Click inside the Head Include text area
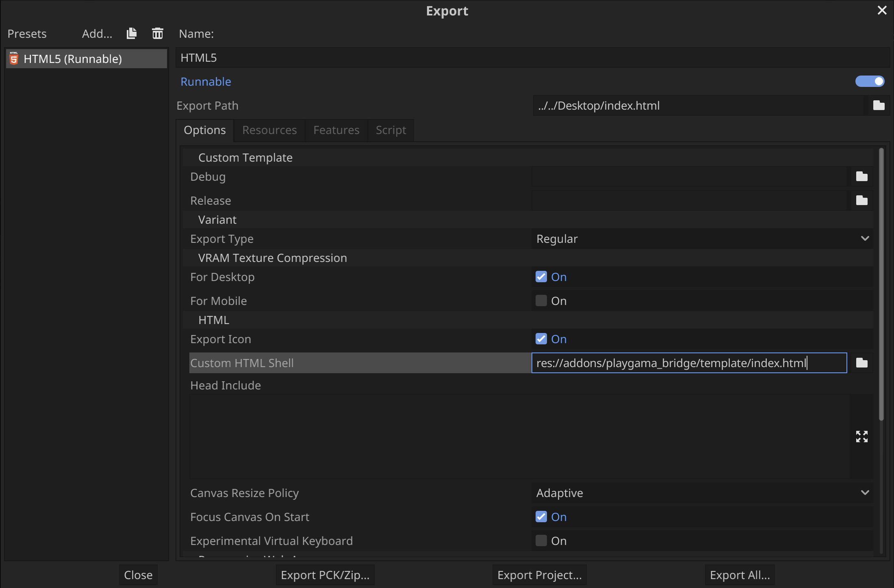This screenshot has height=588, width=894. pyautogui.click(x=519, y=437)
